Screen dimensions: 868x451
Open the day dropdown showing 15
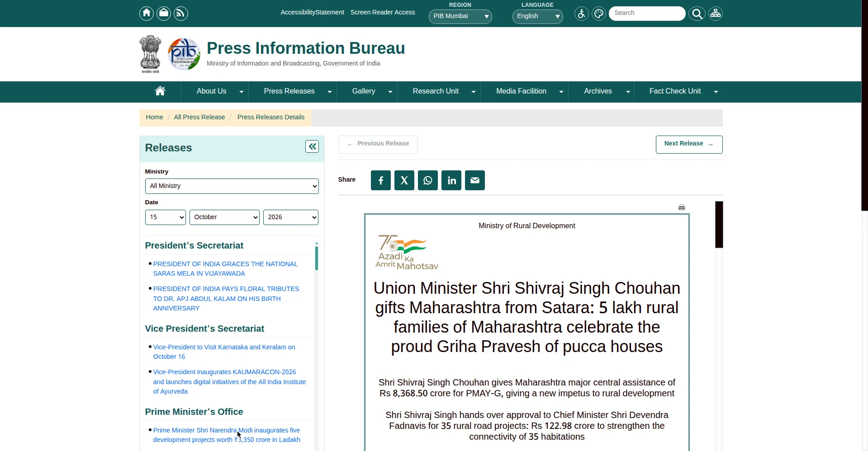click(165, 217)
